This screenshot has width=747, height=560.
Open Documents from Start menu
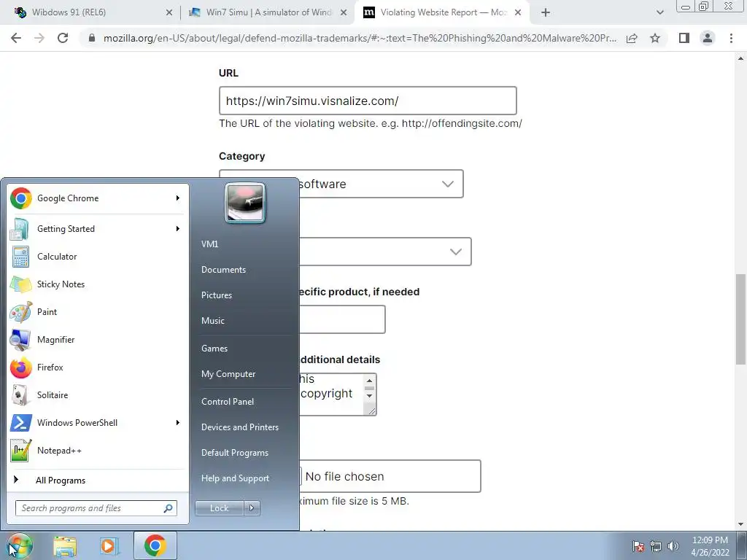(x=223, y=270)
